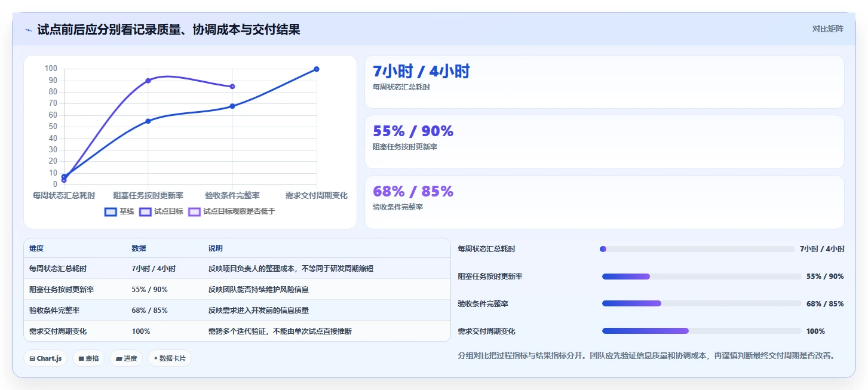Click the baseline point at 100
Viewport: 868px width, 390px height.
[x=317, y=69]
